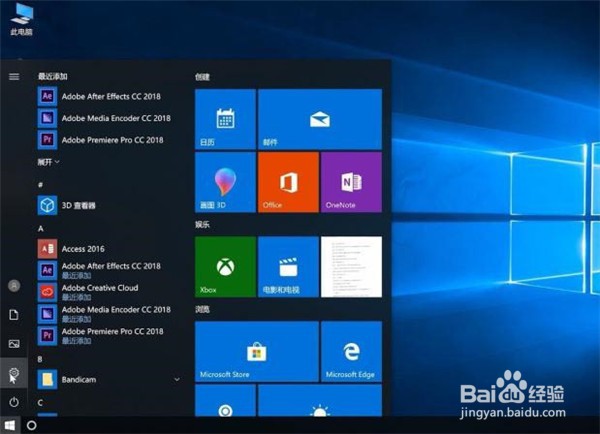This screenshot has height=434, width=600.
Task: Open the Pictures icon in Start sidebar
Action: click(x=14, y=344)
